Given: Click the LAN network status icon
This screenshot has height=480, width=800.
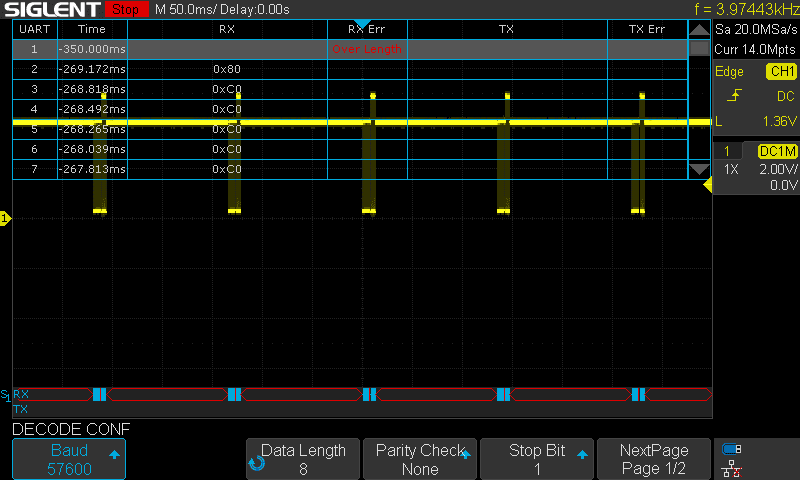Looking at the screenshot, I should point(732,467).
